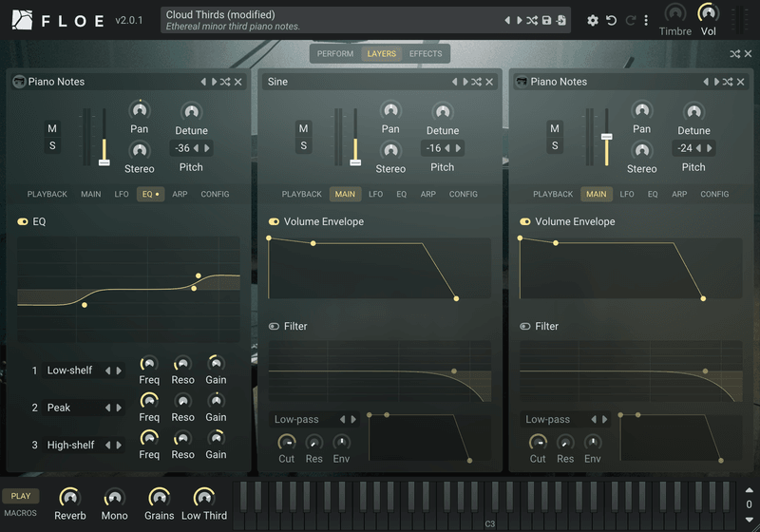Remove the Sine layer instrument
The image size is (760, 532).
coord(489,82)
